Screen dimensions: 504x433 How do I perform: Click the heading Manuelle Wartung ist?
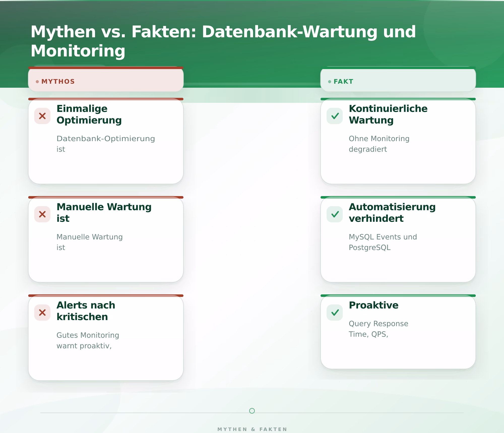point(104,212)
